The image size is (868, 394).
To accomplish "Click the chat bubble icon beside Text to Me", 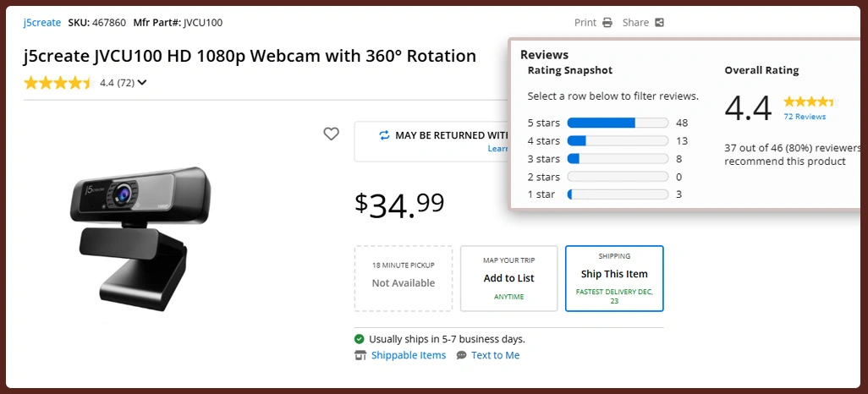I will [461, 355].
